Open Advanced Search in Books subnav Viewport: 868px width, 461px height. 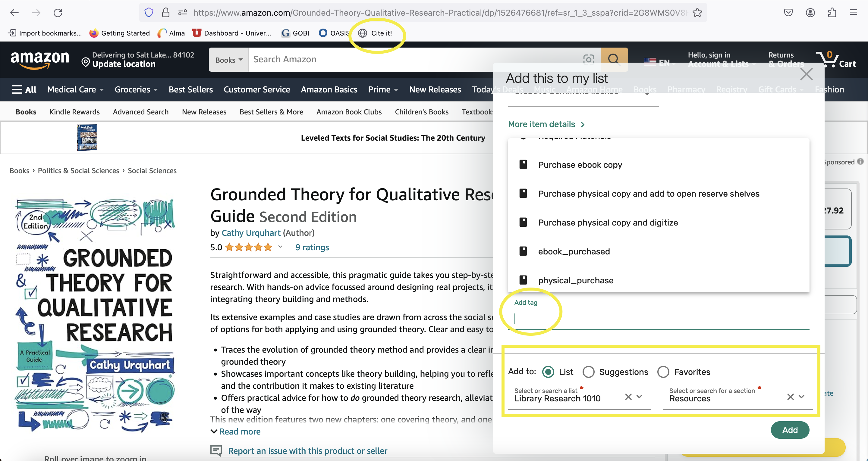140,112
